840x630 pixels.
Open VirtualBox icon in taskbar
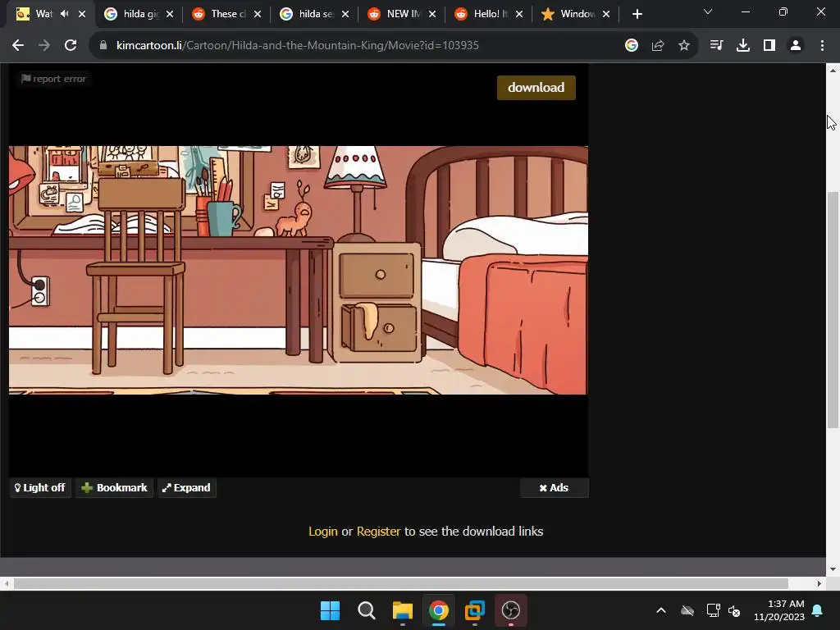[475, 610]
